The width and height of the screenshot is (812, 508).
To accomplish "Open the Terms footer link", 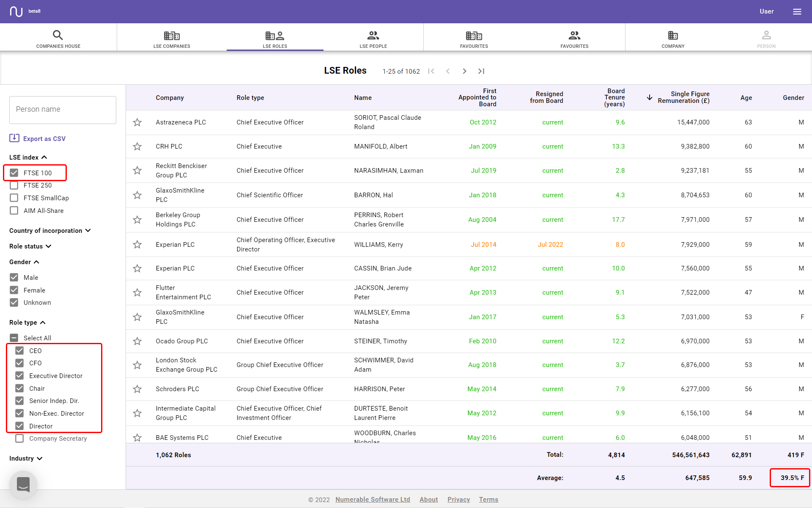I will click(x=488, y=500).
